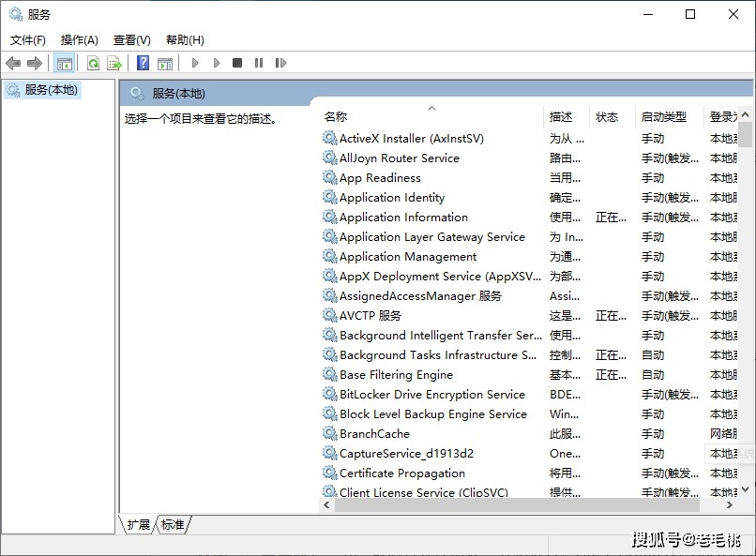Click the Export List toolbar icon
Viewport: 756px width, 556px height.
tap(114, 63)
